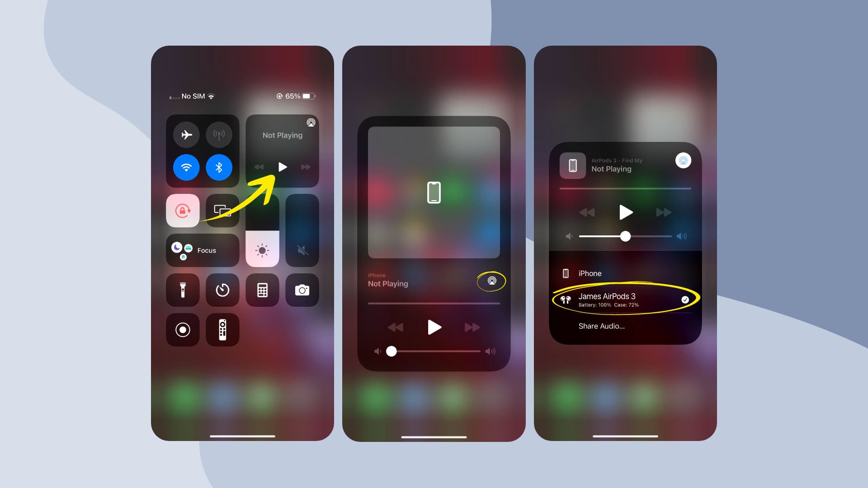This screenshot has height=488, width=868.
Task: Open Share Audio option
Action: coord(602,325)
